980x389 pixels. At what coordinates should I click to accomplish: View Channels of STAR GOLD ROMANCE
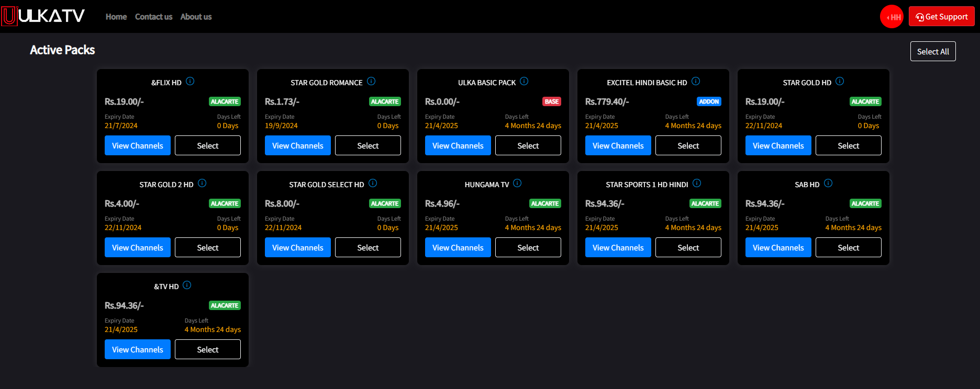point(298,145)
